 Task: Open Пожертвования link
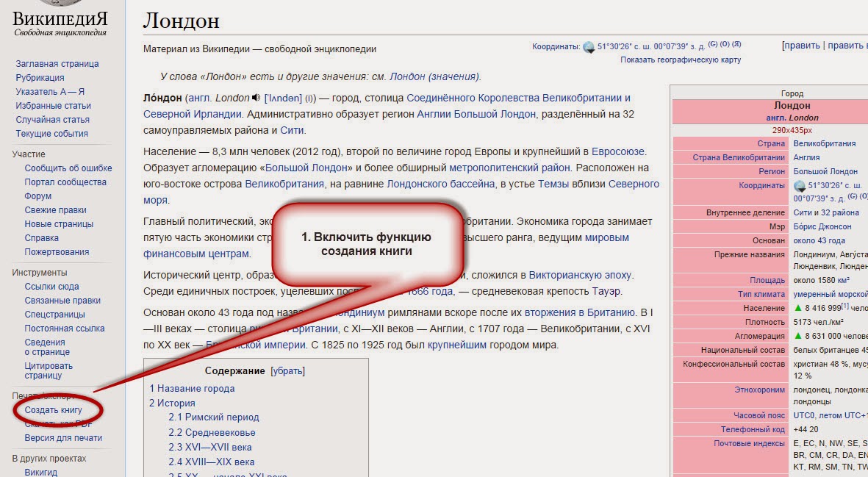(x=57, y=252)
